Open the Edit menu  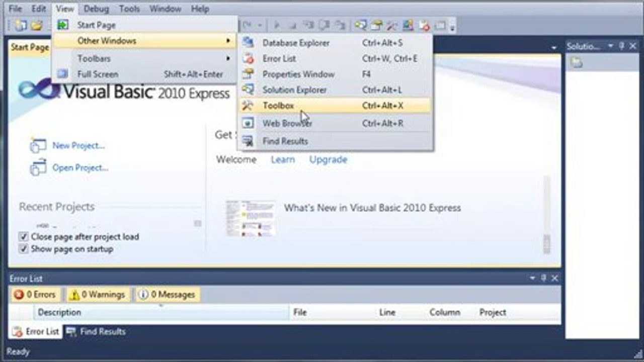coord(39,9)
